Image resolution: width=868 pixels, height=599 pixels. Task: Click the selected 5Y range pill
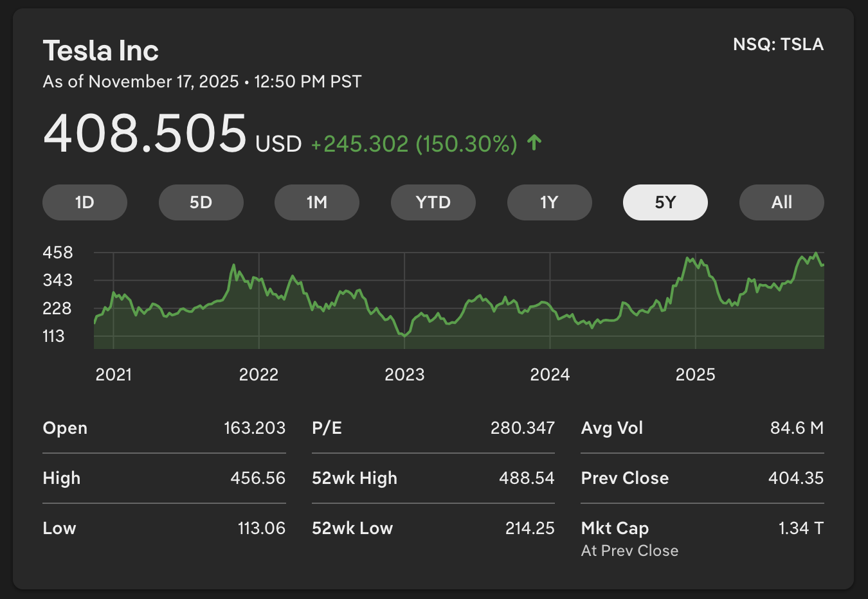(665, 202)
